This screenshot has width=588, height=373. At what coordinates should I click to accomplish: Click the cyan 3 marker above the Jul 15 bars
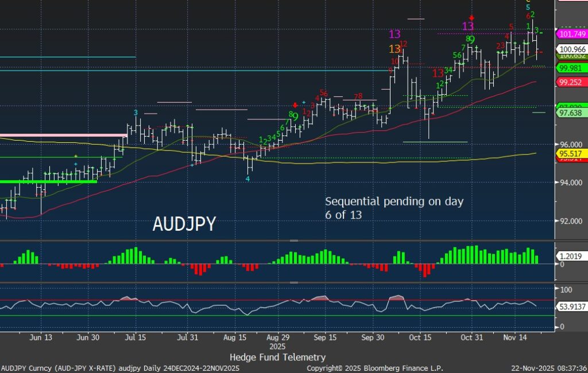(136, 112)
